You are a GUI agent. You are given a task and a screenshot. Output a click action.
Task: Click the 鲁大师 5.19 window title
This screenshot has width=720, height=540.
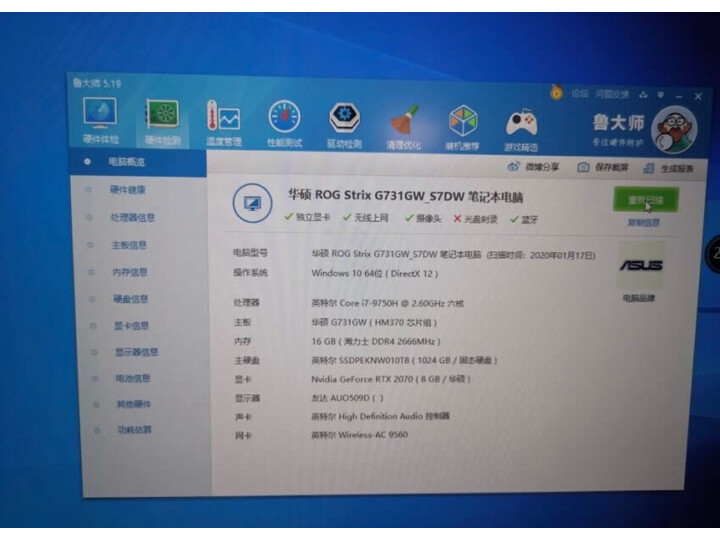point(97,83)
